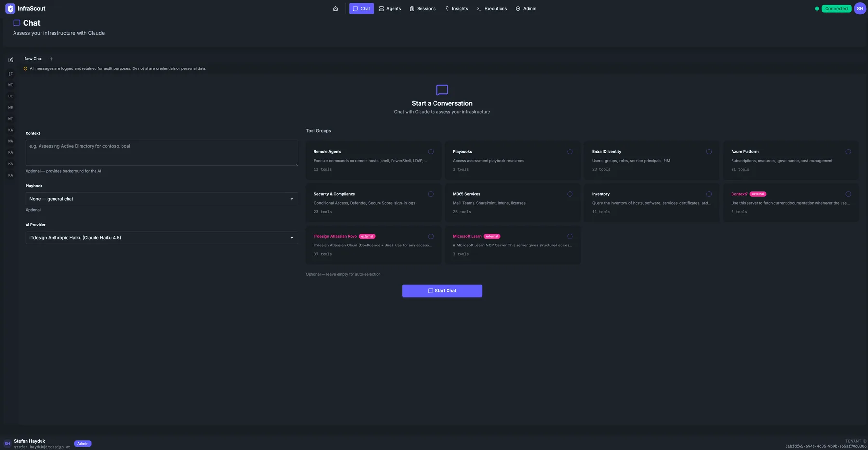
Task: Go to the Home page icon
Action: click(336, 9)
